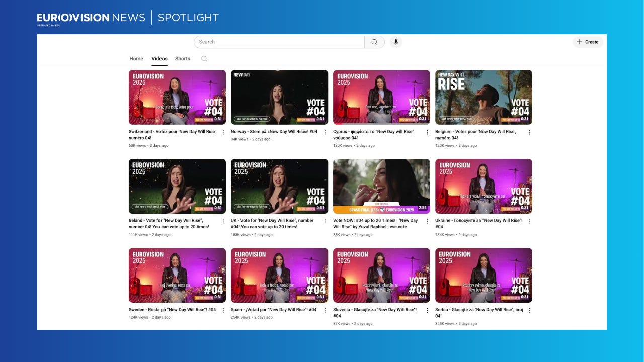
Task: Open more options for Belgium video
Action: tap(529, 132)
